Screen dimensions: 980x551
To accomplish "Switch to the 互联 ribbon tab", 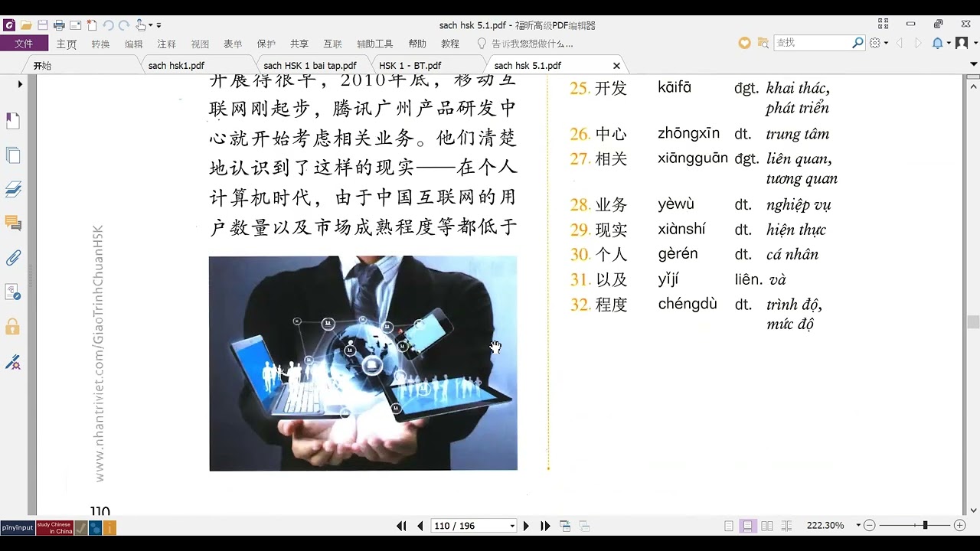I will coord(332,44).
